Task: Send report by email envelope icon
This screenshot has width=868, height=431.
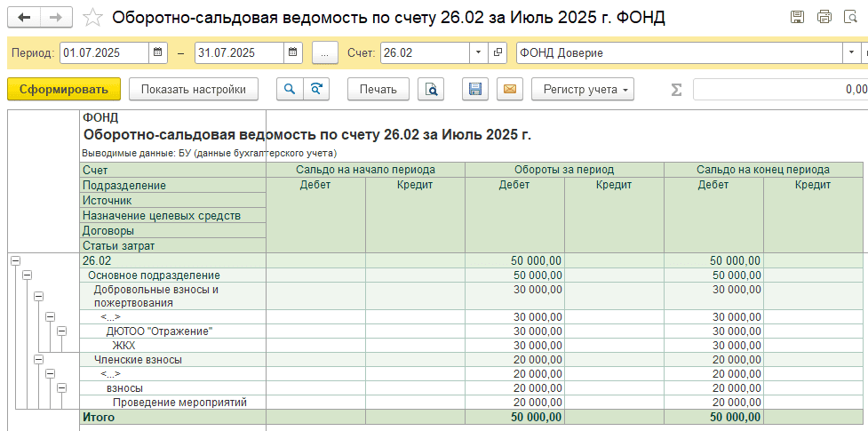Action: (509, 89)
